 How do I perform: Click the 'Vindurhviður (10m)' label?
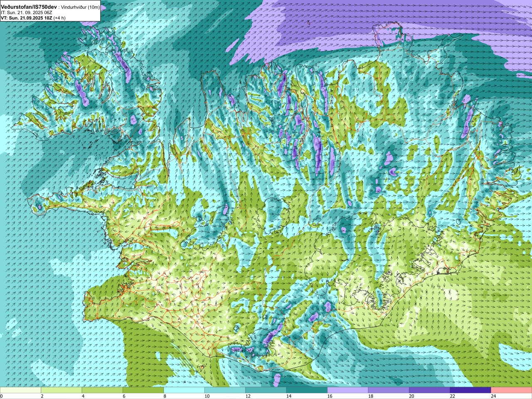(80, 7)
